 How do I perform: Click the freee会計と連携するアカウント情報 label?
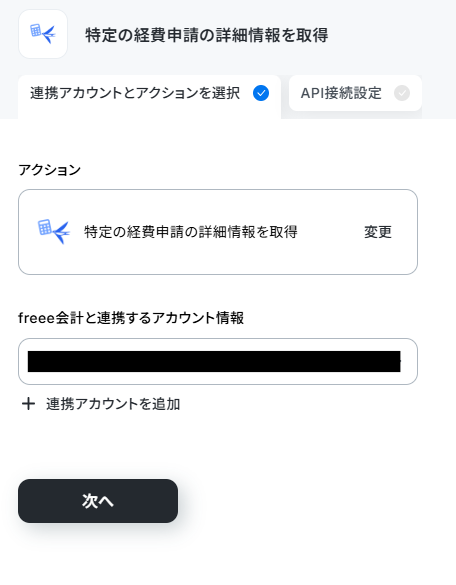pos(131,318)
